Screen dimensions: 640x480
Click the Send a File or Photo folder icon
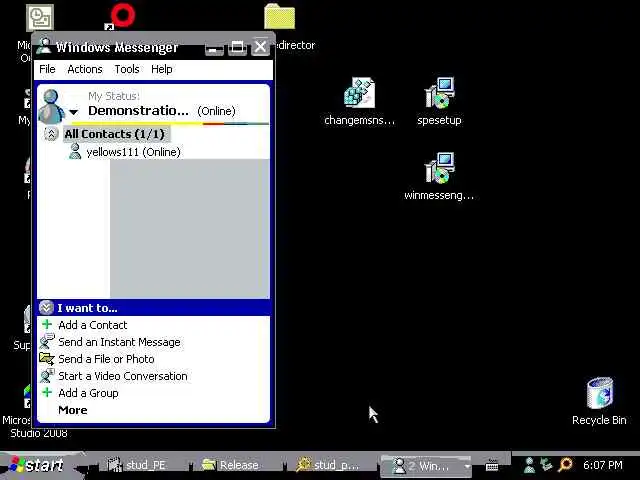point(47,358)
